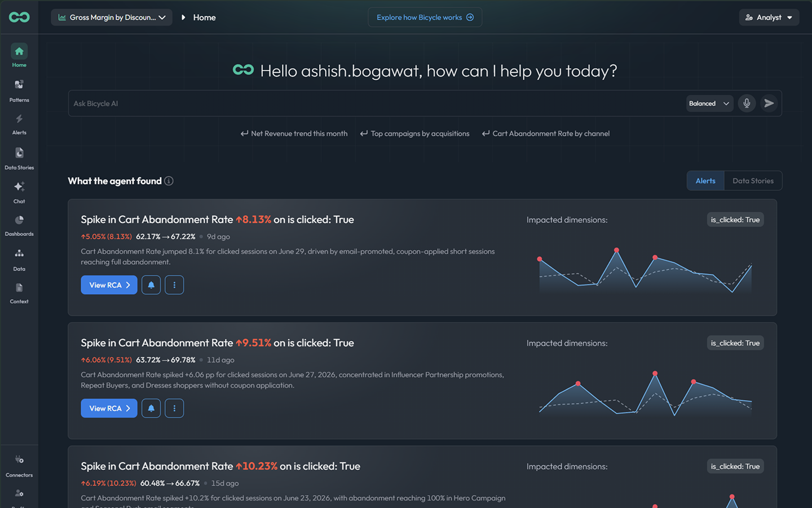
Task: Open Data Stories from the sidebar
Action: [x=19, y=158]
